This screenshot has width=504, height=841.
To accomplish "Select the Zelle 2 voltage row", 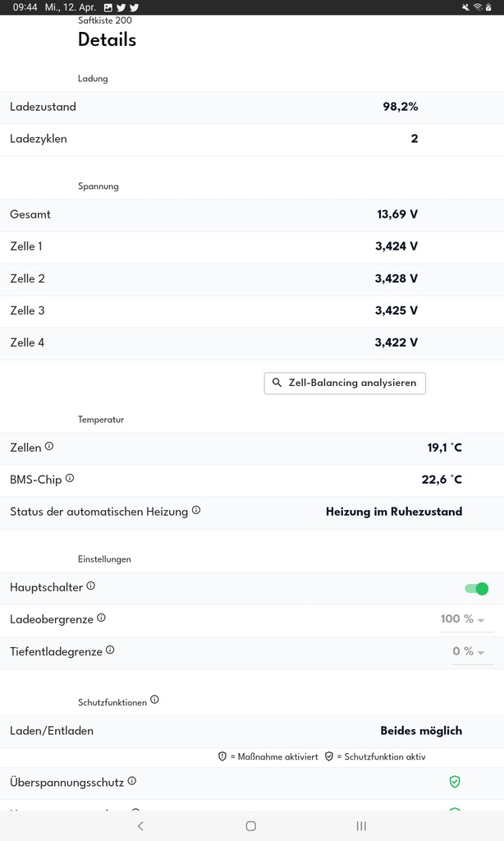I will (x=252, y=279).
